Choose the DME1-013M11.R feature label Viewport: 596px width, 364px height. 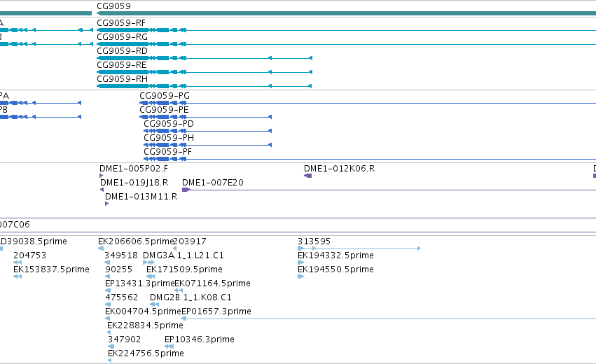click(141, 197)
